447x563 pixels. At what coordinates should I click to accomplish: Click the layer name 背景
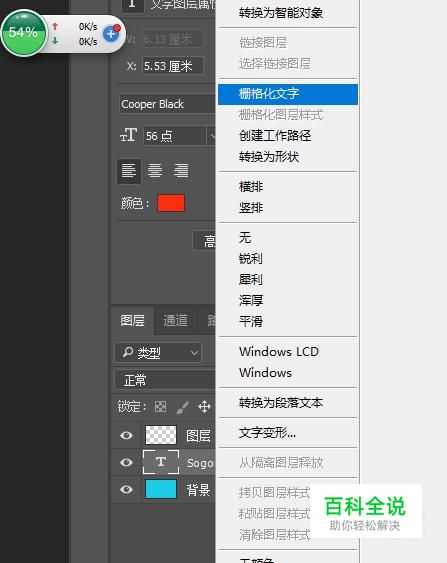(x=198, y=490)
